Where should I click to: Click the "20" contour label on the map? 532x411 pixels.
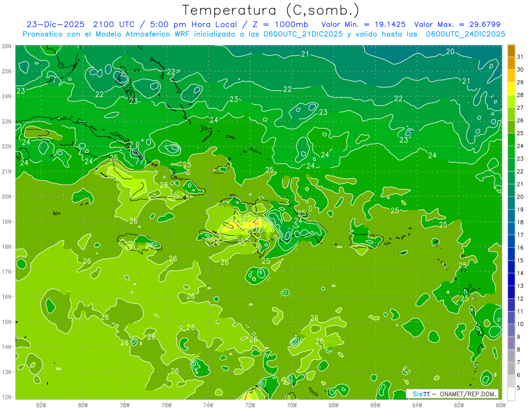[x=450, y=51]
